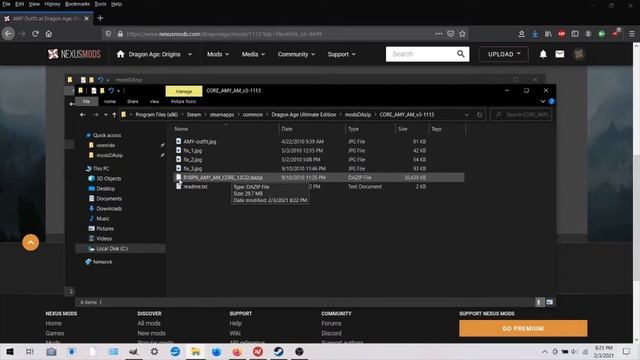Open File Explorer taskbar icon

[x=196, y=351]
